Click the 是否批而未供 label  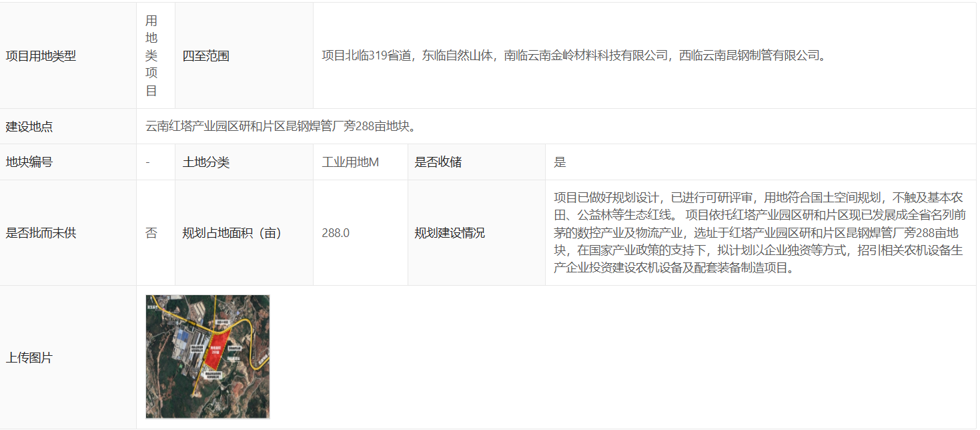41,233
